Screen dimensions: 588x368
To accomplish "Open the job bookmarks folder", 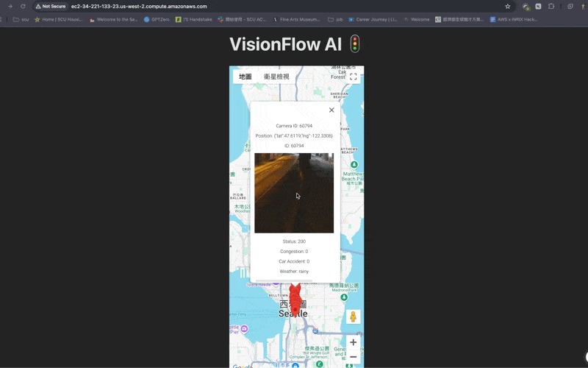I will tap(335, 20).
